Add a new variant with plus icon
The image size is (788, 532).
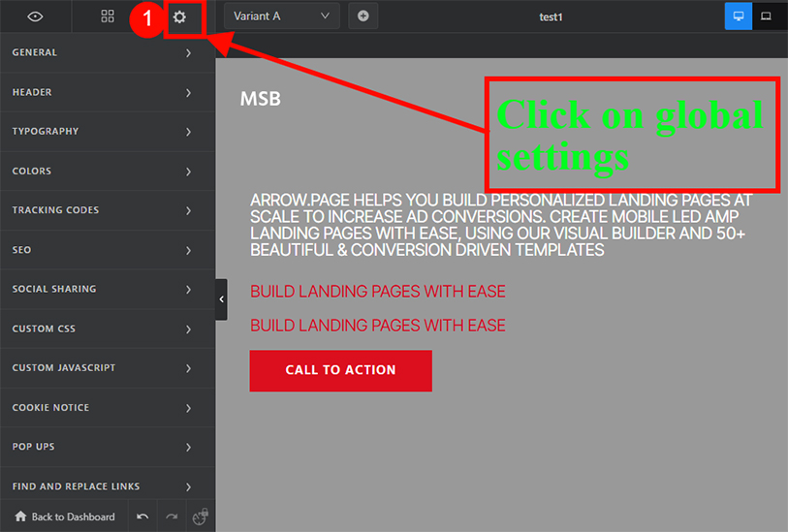click(x=362, y=16)
